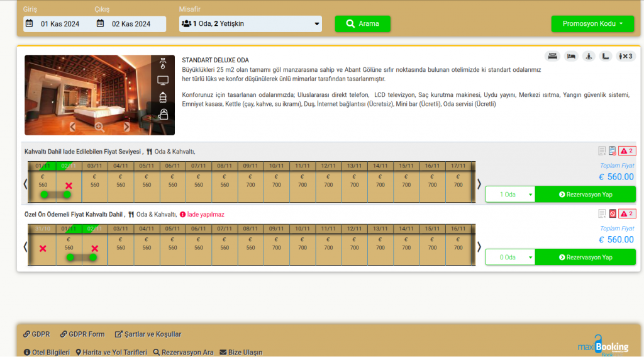Open prepaid rate's red warning 2 badge
The width and height of the screenshot is (644, 357).
pos(627,214)
